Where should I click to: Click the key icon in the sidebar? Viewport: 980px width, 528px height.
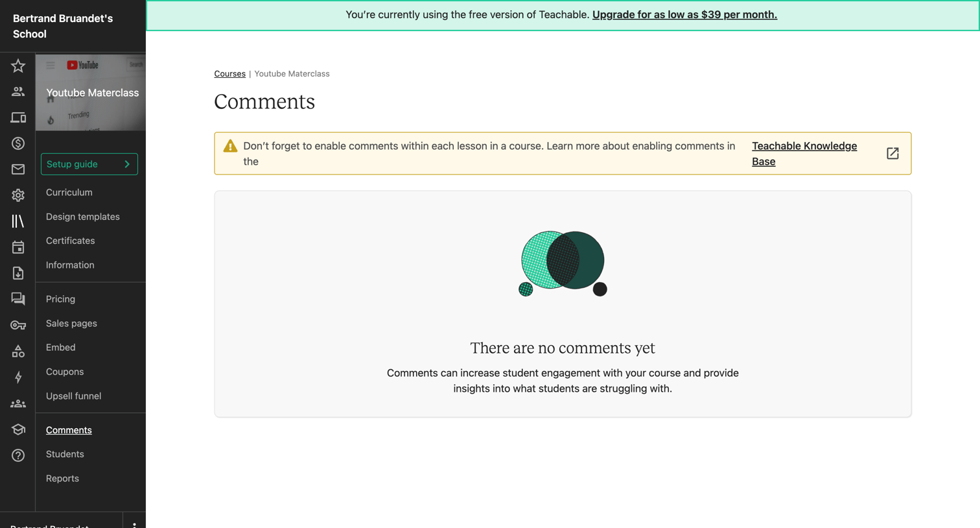[x=18, y=325]
